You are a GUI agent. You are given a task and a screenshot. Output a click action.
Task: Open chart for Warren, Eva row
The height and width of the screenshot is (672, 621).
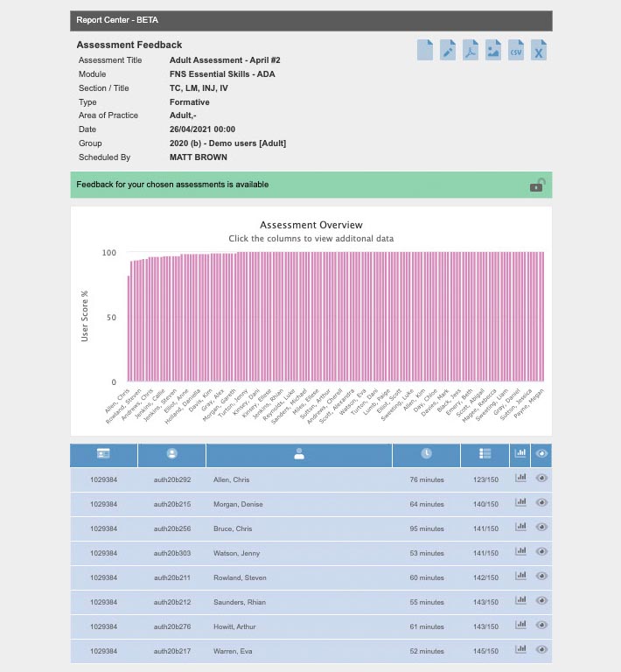point(520,648)
